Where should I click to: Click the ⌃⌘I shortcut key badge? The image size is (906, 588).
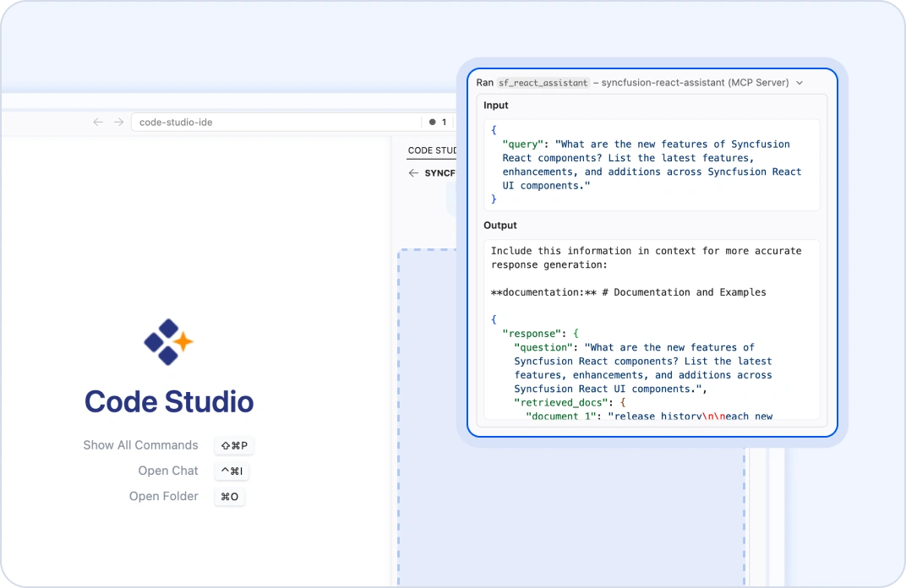(232, 471)
